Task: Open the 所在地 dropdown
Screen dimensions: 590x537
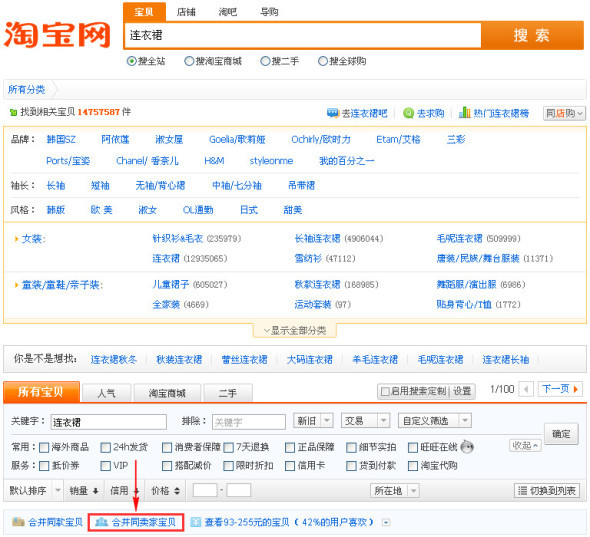Action: 395,491
